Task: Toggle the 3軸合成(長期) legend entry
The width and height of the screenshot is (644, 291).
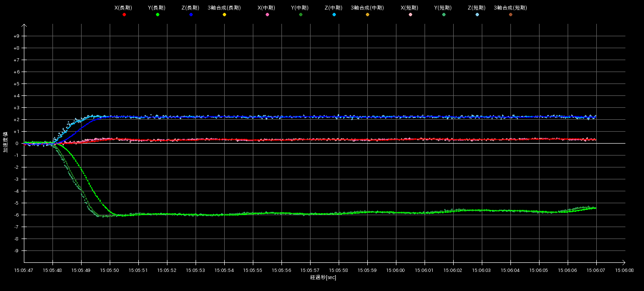Action: coord(224,8)
